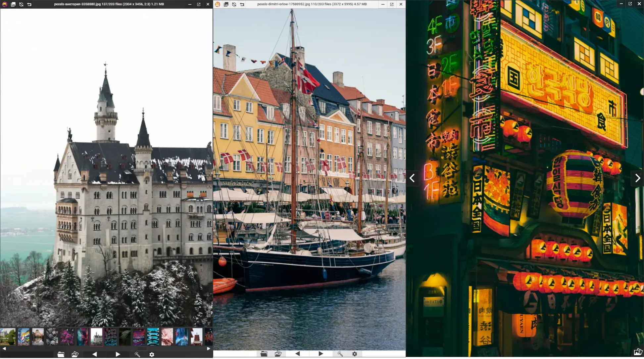Open folder icon in harbor viewer toolbar
Viewport: 644px width, 359px height.
pos(264,354)
